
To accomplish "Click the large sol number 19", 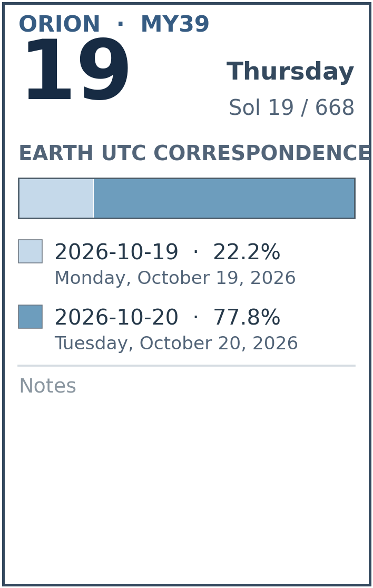I will tap(77, 70).
